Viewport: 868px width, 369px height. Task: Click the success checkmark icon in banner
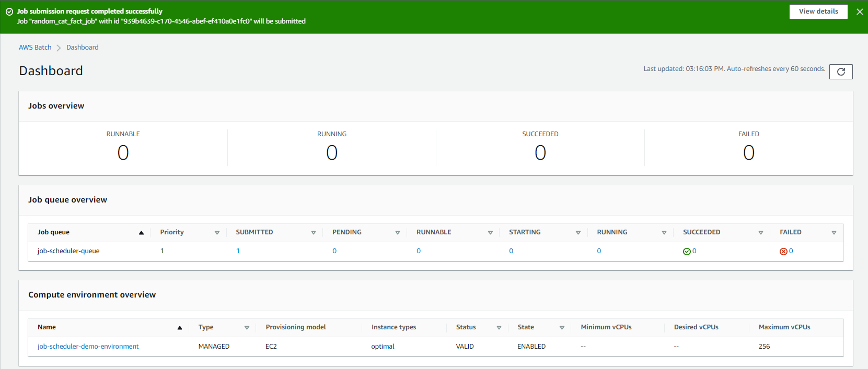pyautogui.click(x=9, y=11)
